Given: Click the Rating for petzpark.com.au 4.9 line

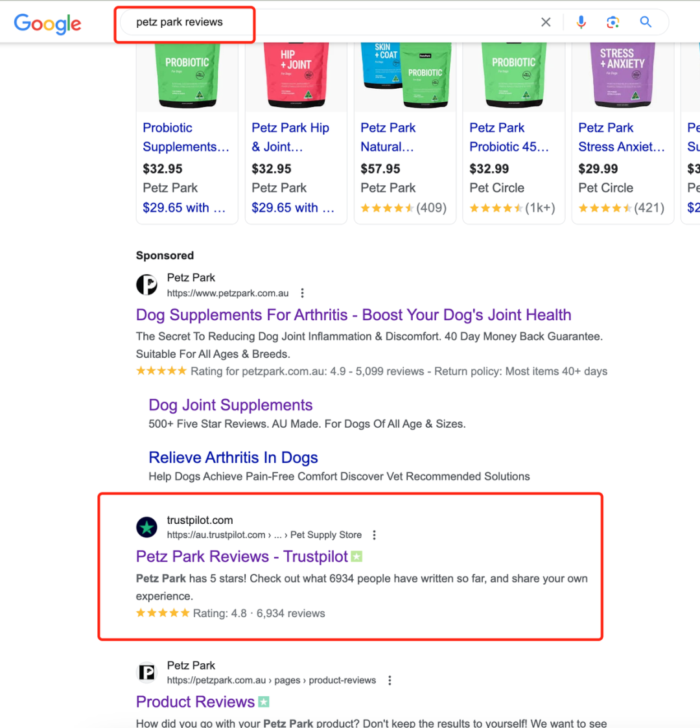Looking at the screenshot, I should point(372,371).
